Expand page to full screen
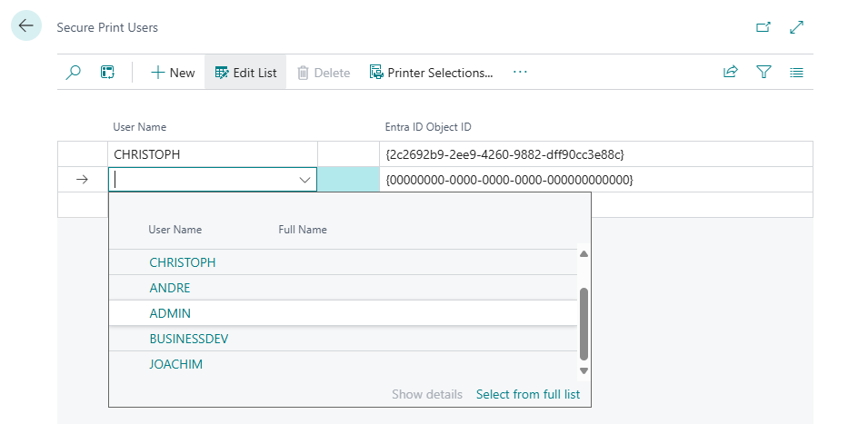Viewport: 868px width, 424px height. [x=797, y=27]
